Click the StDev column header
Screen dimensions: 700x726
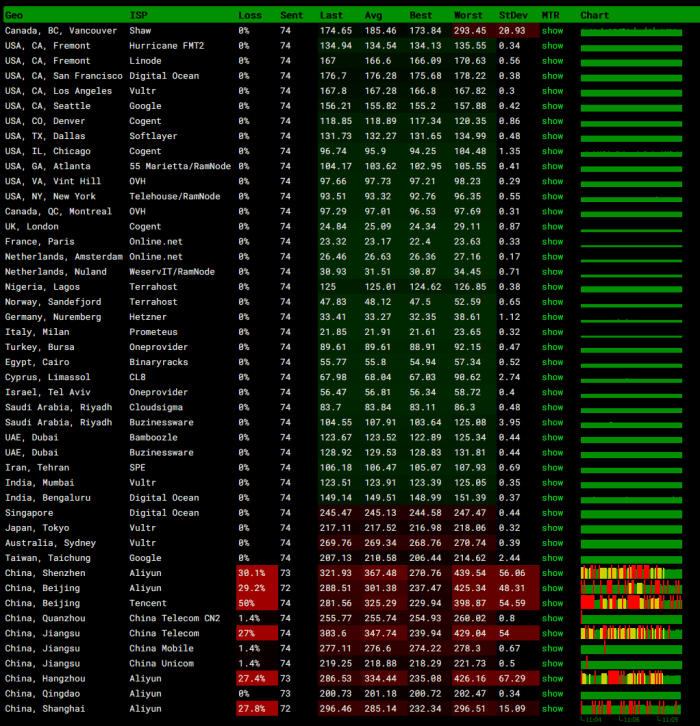pos(512,16)
